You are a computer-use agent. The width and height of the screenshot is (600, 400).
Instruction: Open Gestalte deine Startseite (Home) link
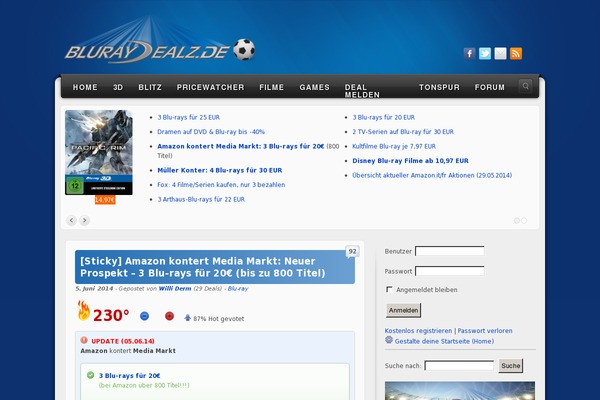(444, 341)
